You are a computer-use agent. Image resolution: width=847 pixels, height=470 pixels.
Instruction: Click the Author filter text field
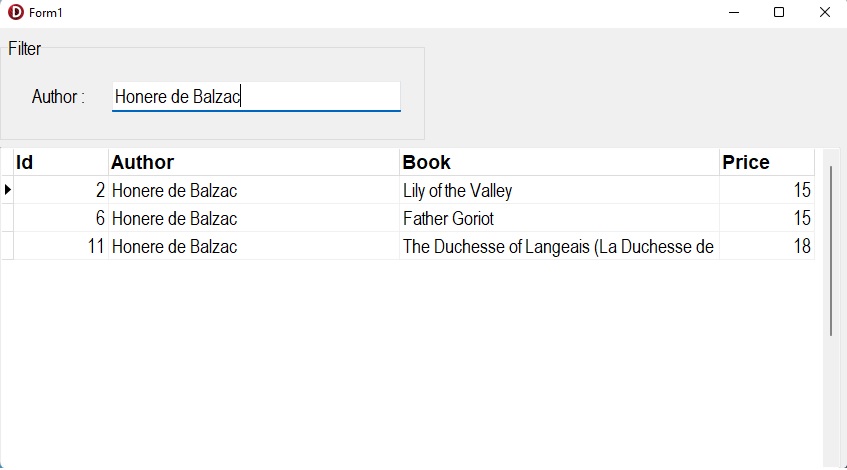coord(256,97)
